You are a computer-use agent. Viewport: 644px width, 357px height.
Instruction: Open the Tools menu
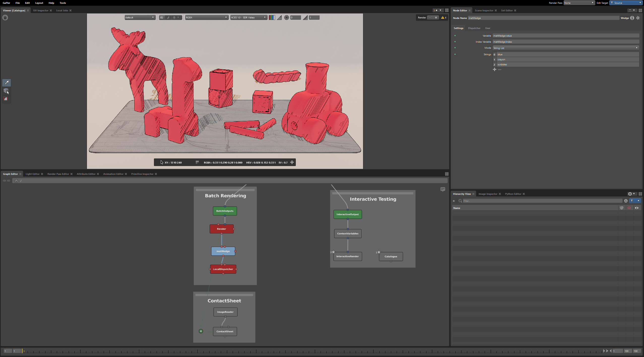click(63, 3)
